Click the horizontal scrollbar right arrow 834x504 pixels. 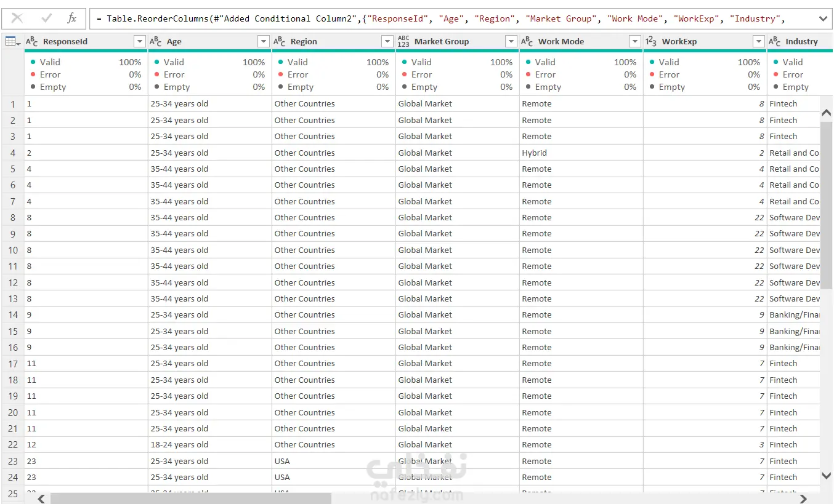tap(803, 498)
